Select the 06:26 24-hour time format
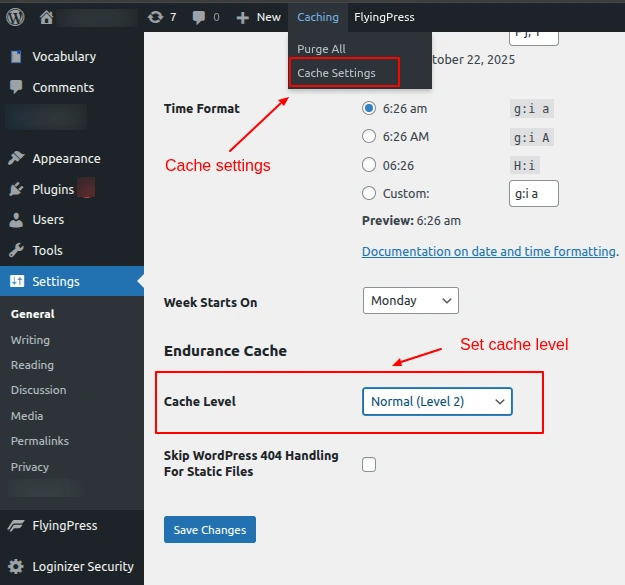 pyautogui.click(x=369, y=165)
